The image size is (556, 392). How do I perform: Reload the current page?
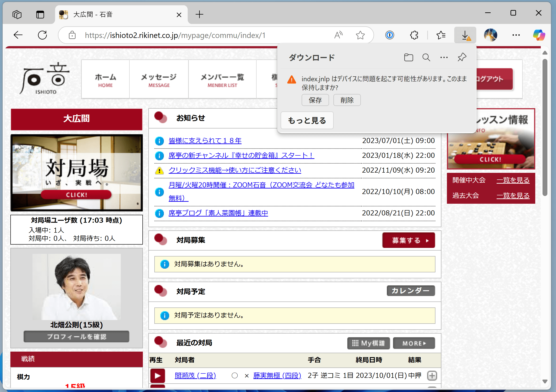pos(42,35)
